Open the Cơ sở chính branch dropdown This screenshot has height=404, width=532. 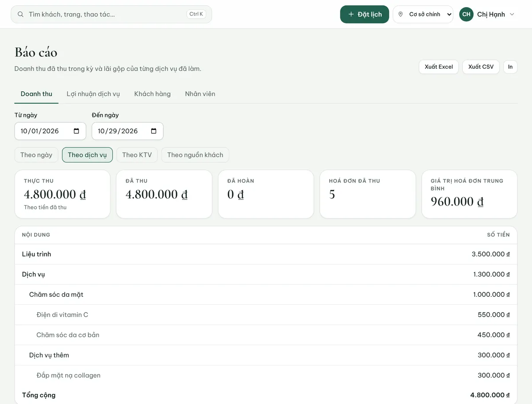click(x=423, y=14)
